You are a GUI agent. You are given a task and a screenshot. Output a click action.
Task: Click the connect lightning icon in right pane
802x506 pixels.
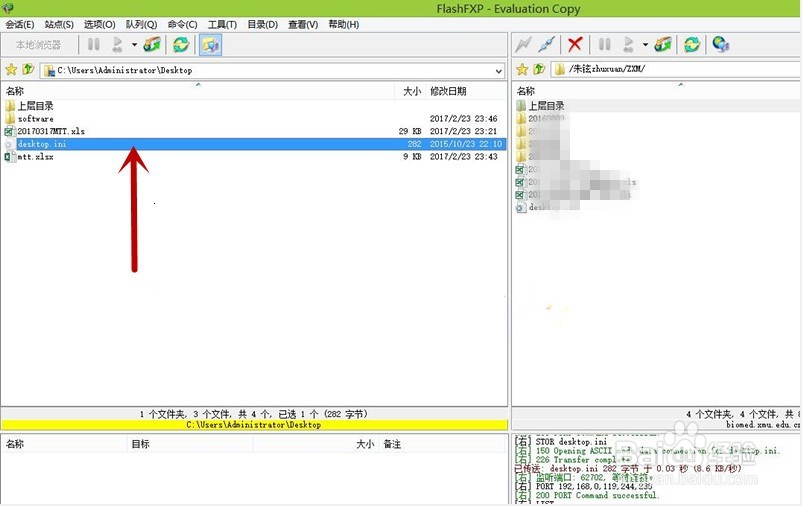[x=523, y=45]
